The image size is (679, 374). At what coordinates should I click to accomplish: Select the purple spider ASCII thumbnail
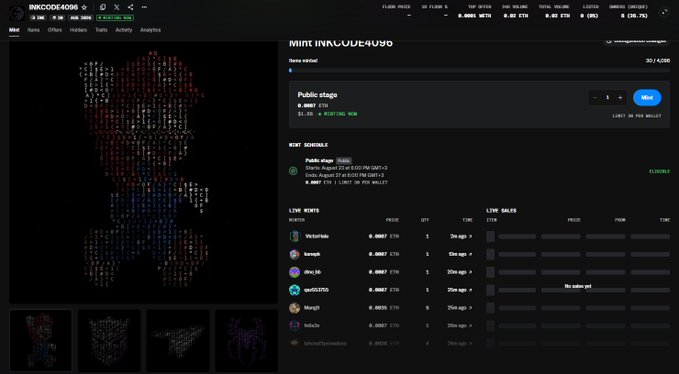coord(246,340)
